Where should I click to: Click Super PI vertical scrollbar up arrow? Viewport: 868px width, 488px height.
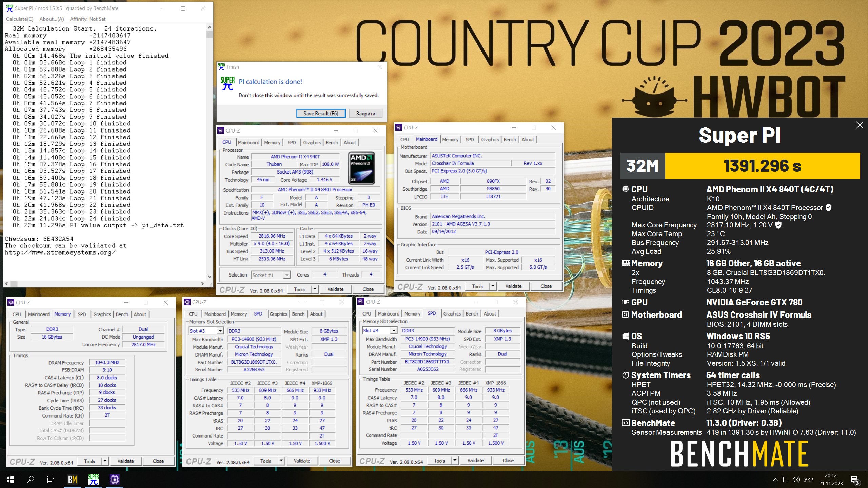tap(210, 27)
